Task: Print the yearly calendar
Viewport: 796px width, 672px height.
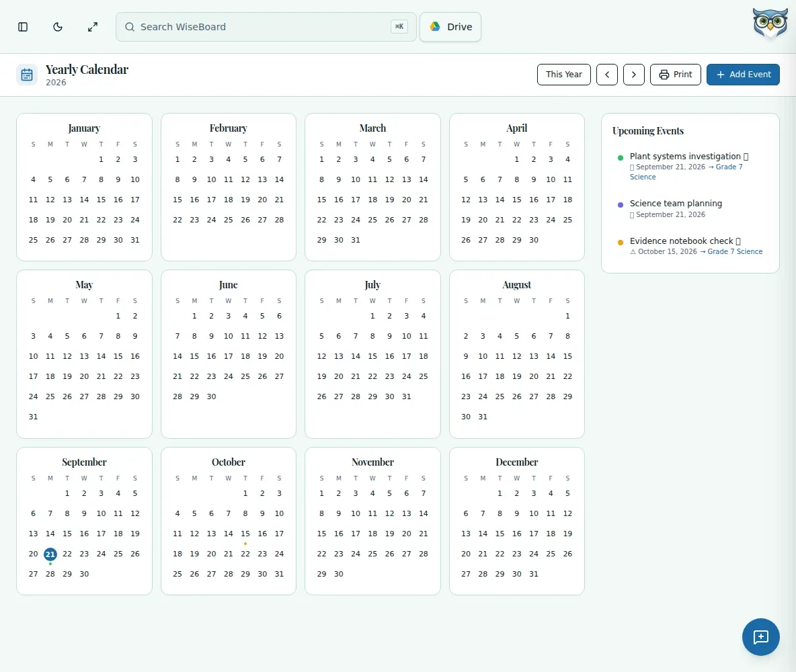Action: [675, 75]
